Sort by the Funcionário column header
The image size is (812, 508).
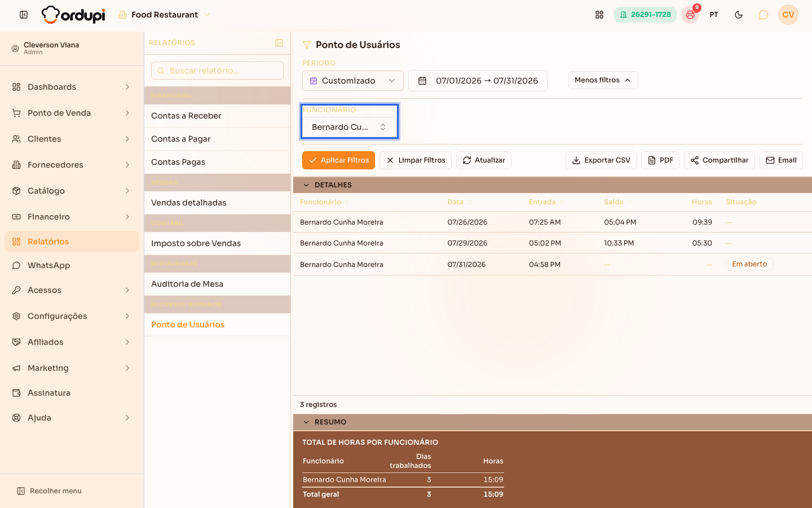point(324,202)
